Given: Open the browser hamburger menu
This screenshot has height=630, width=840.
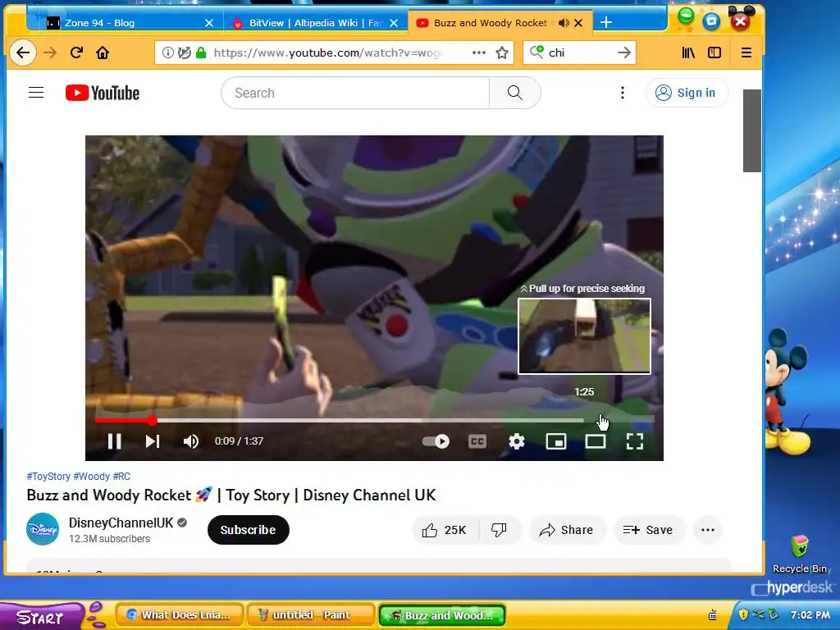Looking at the screenshot, I should [746, 52].
